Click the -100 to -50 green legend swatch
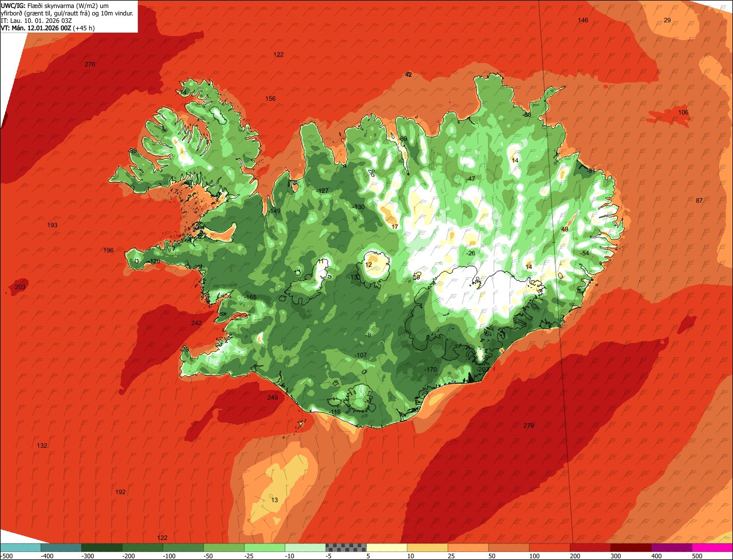733x560 pixels. pos(183,547)
